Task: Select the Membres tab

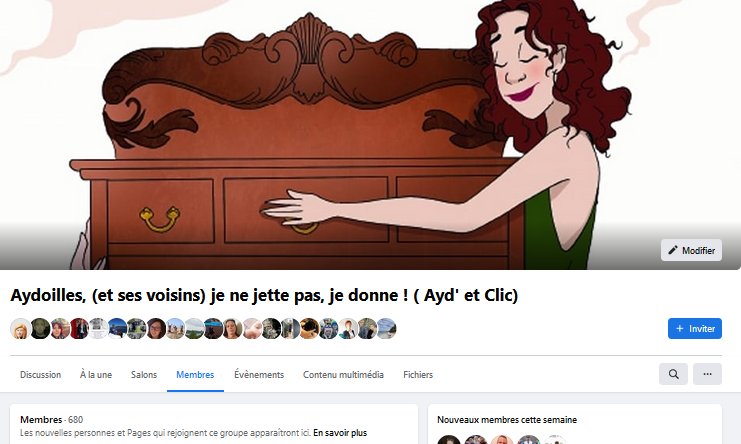Action: tap(195, 375)
